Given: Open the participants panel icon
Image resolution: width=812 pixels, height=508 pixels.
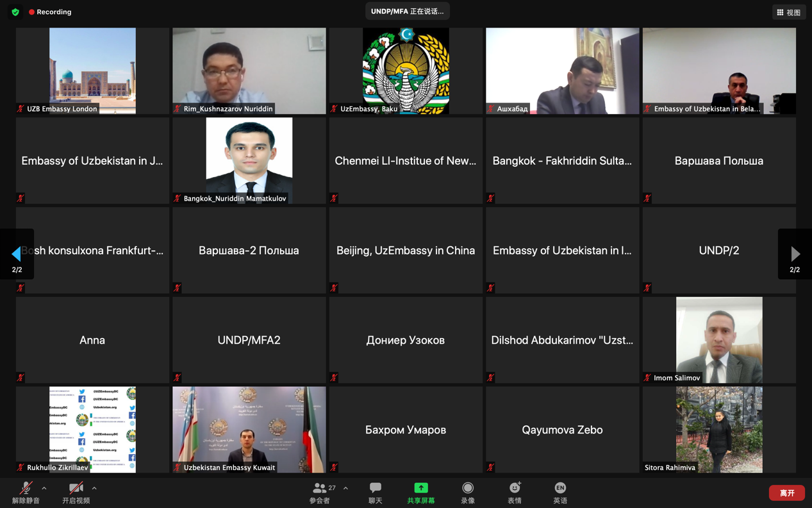Looking at the screenshot, I should 319,488.
